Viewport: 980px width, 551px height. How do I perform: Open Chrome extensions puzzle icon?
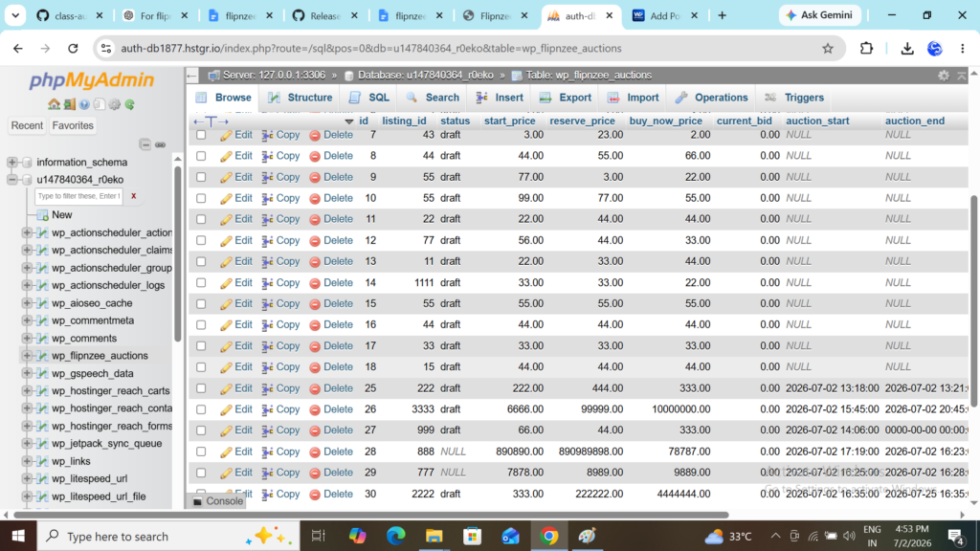tap(866, 48)
